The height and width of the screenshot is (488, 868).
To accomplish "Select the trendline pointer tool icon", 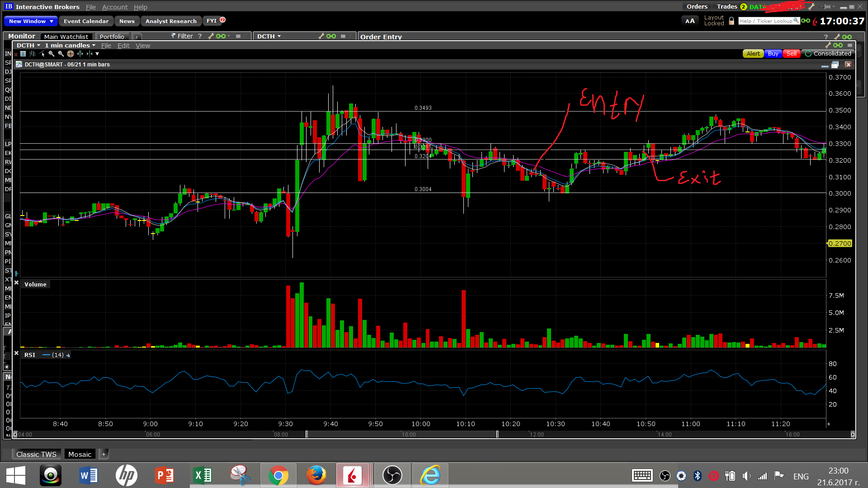I will point(42,54).
